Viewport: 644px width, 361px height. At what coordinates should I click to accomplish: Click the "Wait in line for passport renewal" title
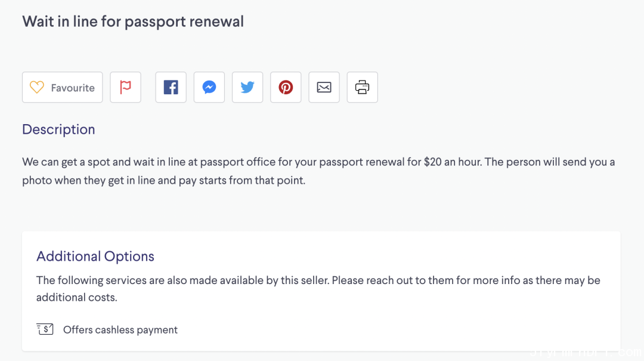click(x=133, y=21)
